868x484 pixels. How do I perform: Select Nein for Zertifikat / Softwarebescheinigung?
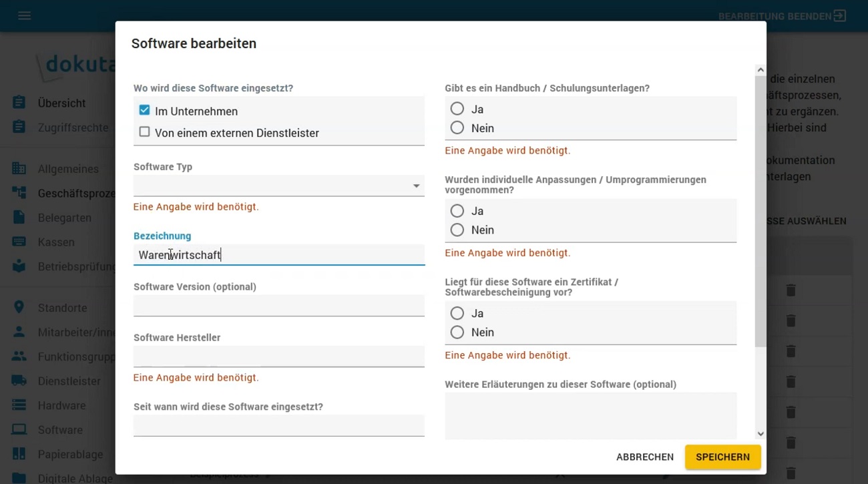(x=457, y=332)
